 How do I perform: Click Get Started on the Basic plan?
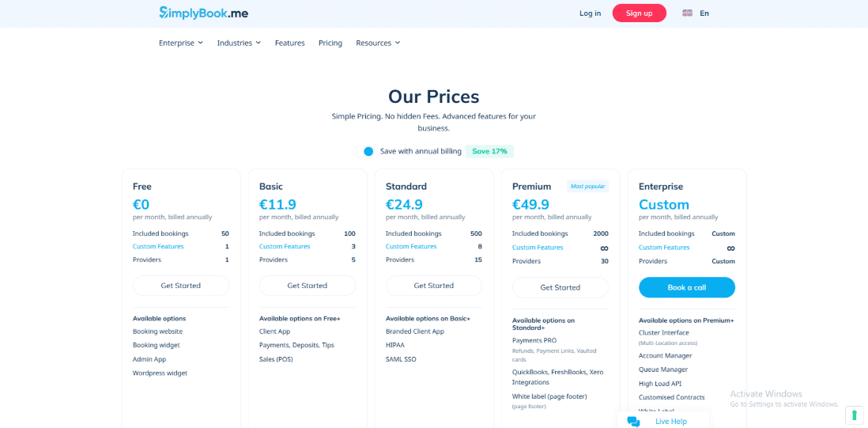(308, 286)
